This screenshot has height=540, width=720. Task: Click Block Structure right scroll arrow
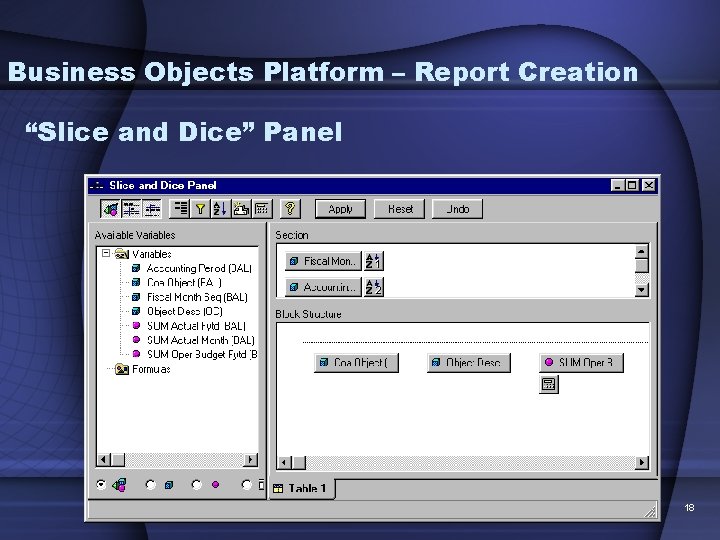[641, 462]
